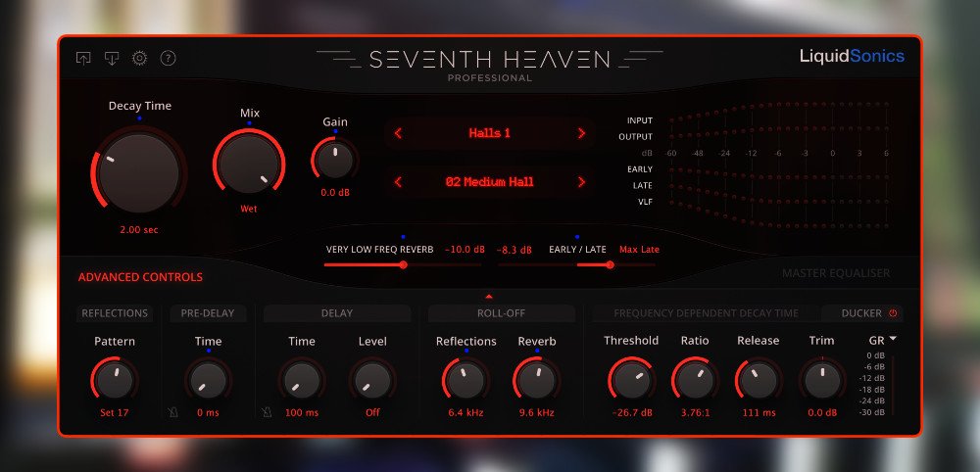Click the Delay Time knob

(x=301, y=380)
